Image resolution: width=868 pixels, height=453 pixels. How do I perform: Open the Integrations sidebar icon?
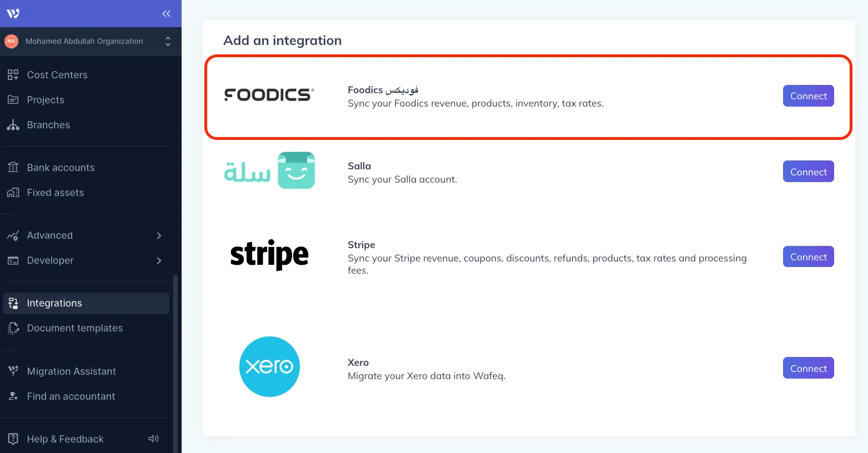point(13,303)
